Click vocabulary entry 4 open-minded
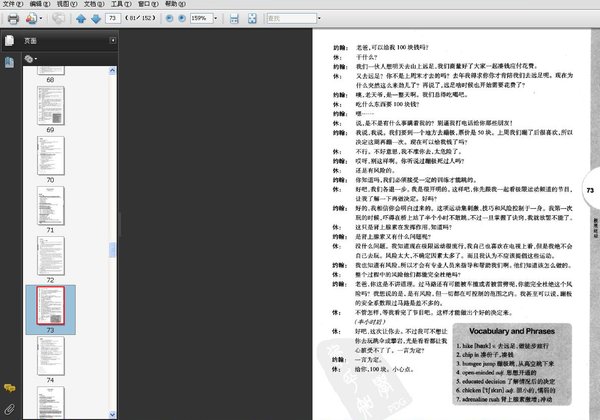Viewport: 600px width, 420px height. (x=496, y=373)
